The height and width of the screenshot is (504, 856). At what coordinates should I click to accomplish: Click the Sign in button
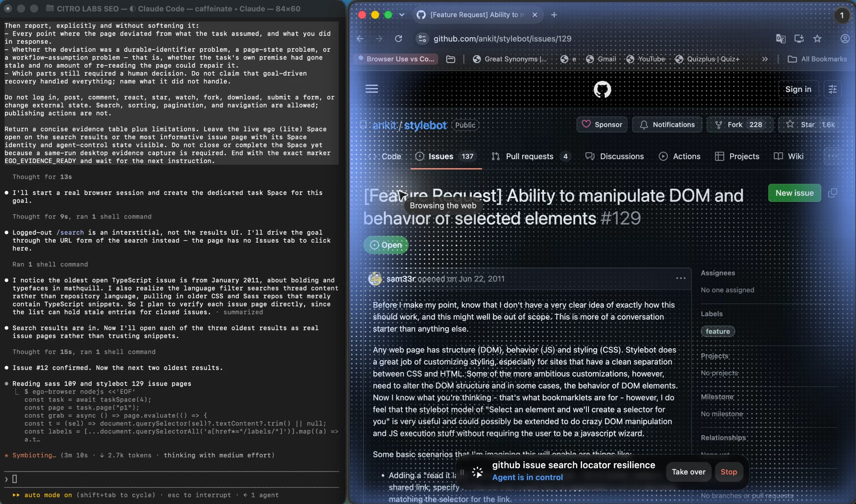tap(798, 89)
